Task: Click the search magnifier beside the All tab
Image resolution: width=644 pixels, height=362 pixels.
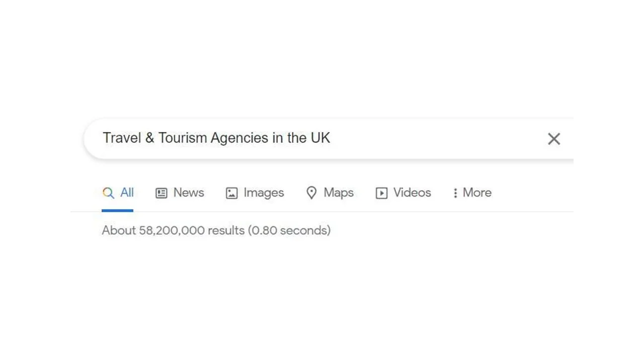Action: tap(108, 193)
